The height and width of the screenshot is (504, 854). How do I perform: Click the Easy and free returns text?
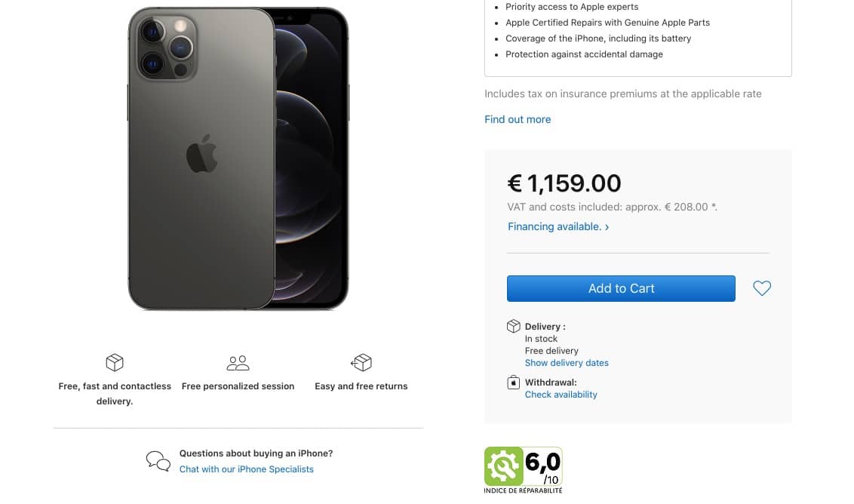361,386
